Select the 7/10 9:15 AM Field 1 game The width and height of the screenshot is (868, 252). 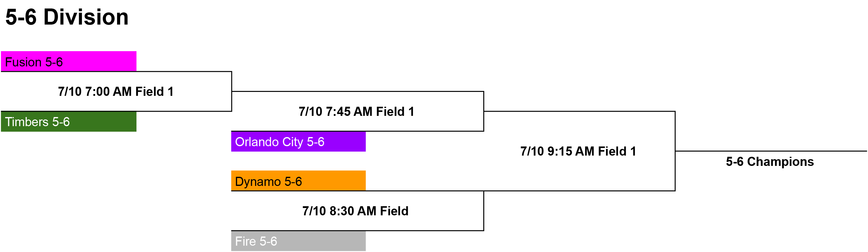pyautogui.click(x=578, y=151)
